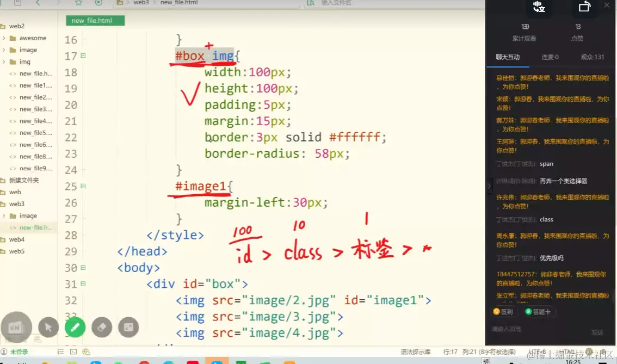Open the terminal icon in status bar
617x364 pixels.
click(x=73, y=351)
